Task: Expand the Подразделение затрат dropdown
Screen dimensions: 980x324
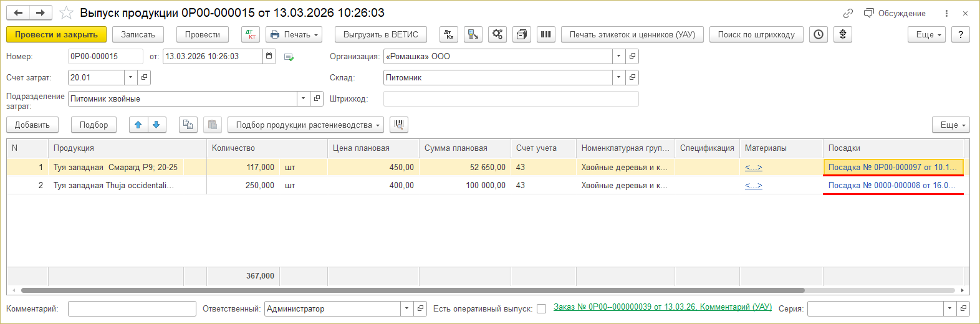Action: (x=303, y=98)
